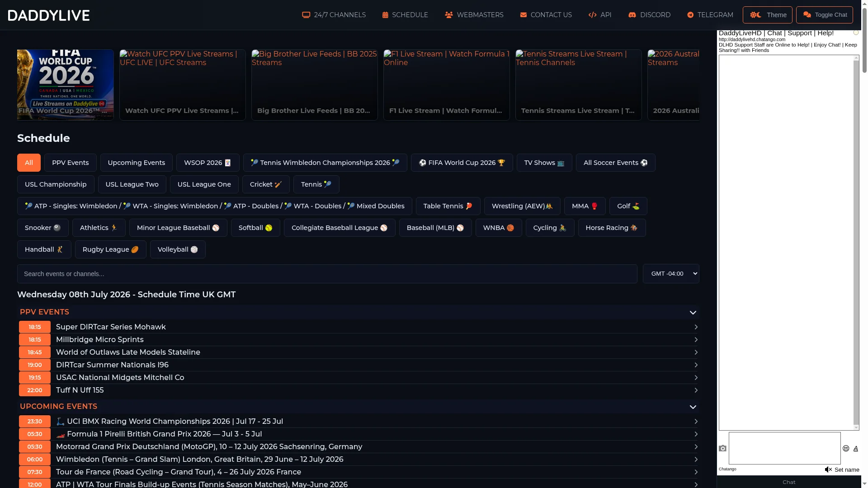Filter by Wrestling (AEW)
868x488 pixels.
pyautogui.click(x=522, y=206)
